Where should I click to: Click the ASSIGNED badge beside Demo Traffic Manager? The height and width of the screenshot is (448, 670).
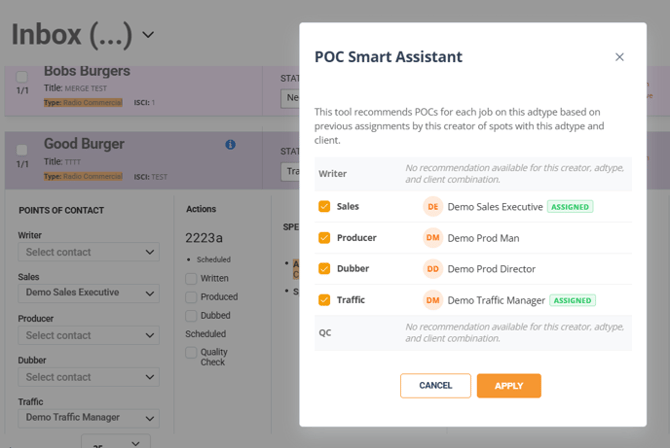(573, 301)
